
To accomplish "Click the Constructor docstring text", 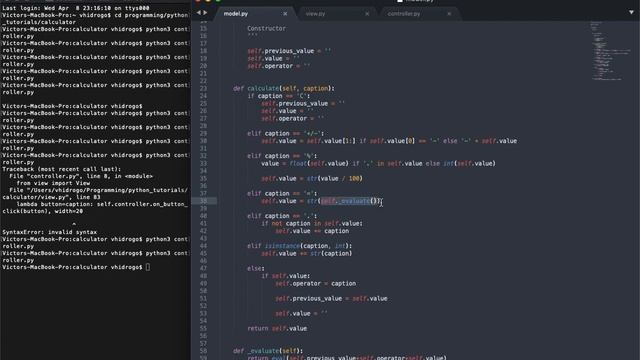I will pos(266,28).
